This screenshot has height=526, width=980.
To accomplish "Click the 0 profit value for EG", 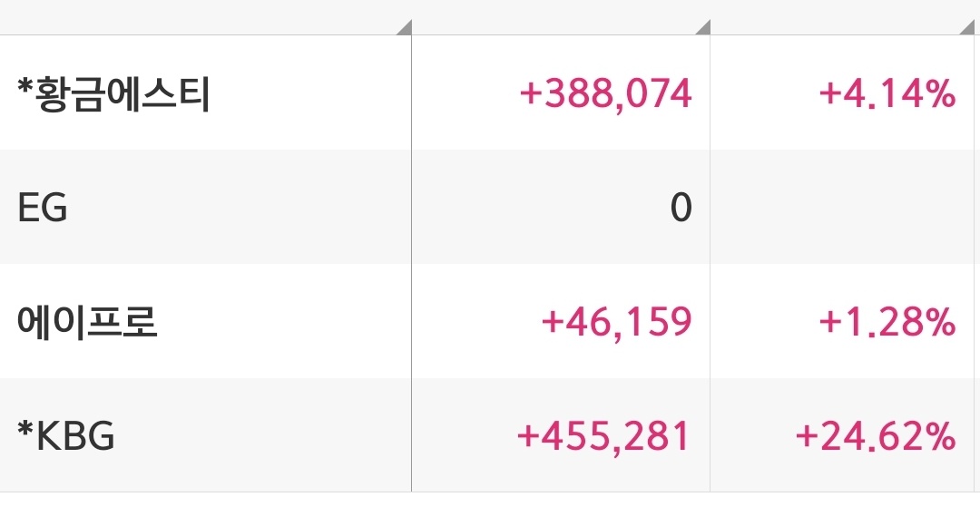I will point(681,208).
